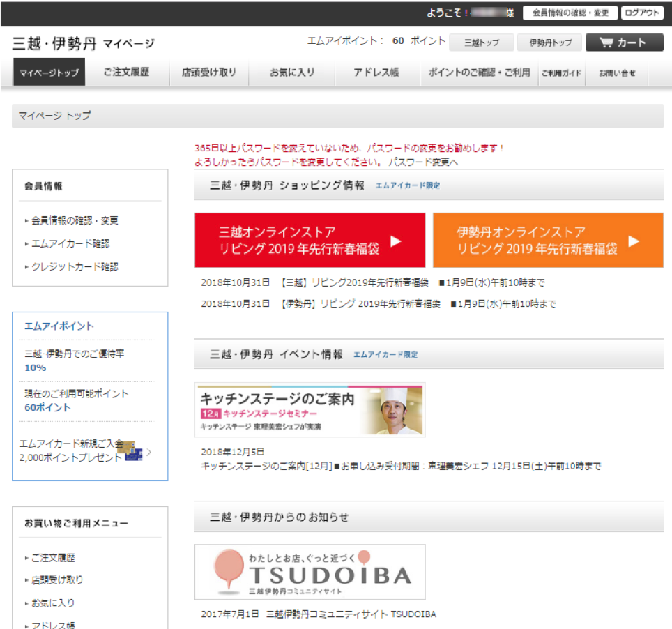
Task: Click play arrow on 三越オンラインストア banner
Action: [x=395, y=241]
